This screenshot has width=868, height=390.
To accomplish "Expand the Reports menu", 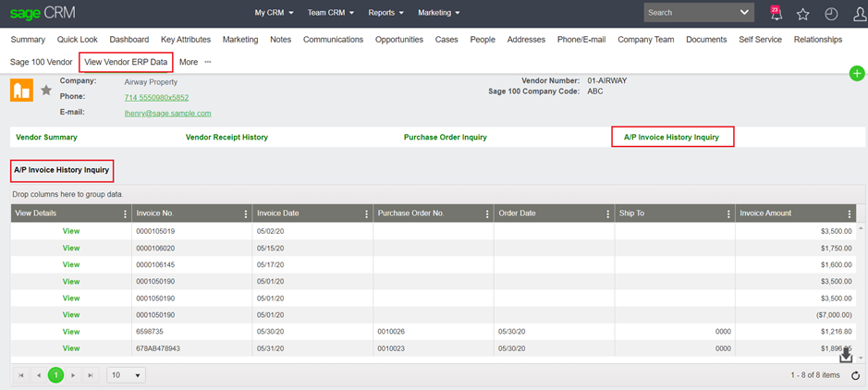I will click(x=385, y=13).
